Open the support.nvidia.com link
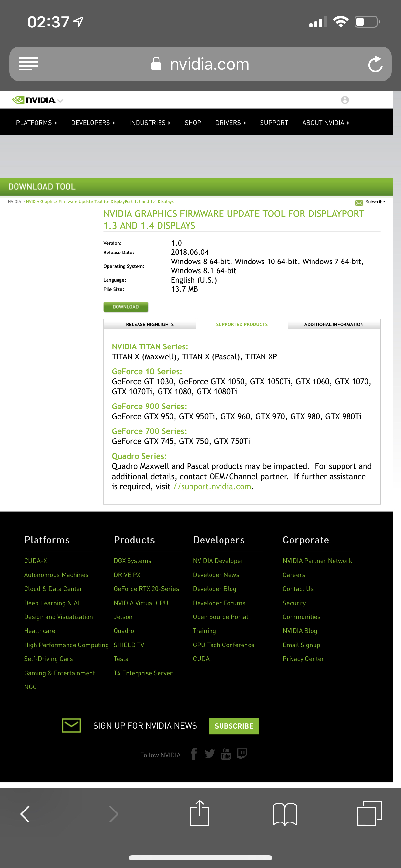This screenshot has width=401, height=868. point(212,486)
